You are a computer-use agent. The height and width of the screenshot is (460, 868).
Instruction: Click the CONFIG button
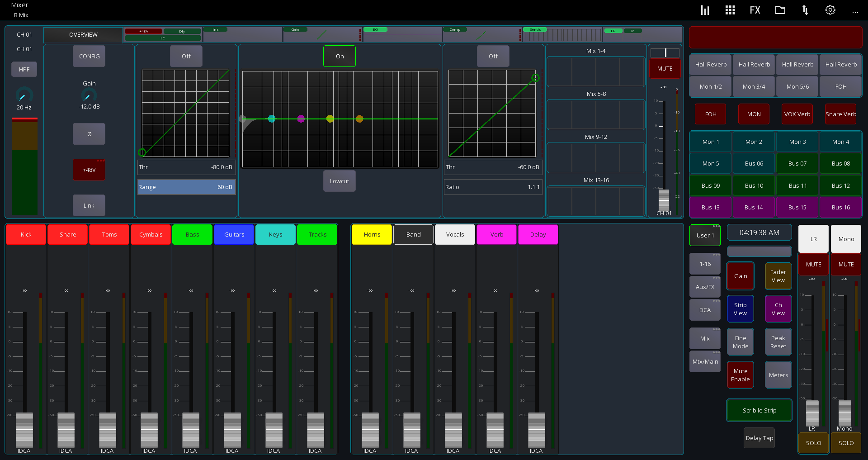(x=89, y=56)
